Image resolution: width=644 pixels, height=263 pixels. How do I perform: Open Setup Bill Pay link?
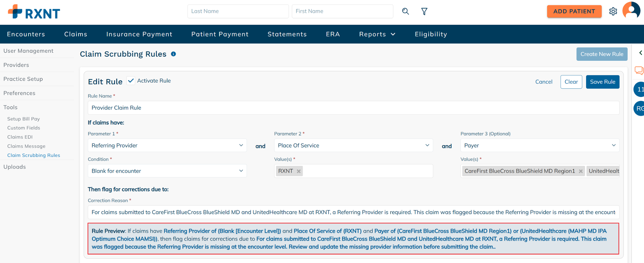pos(24,119)
